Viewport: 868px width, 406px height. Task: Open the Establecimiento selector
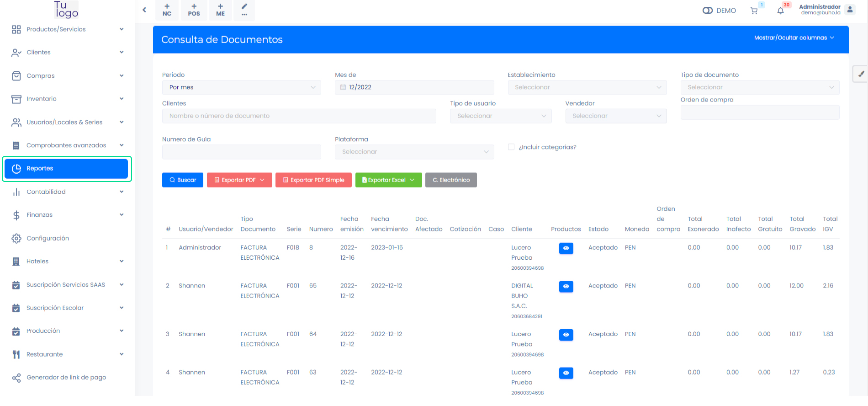(x=587, y=87)
